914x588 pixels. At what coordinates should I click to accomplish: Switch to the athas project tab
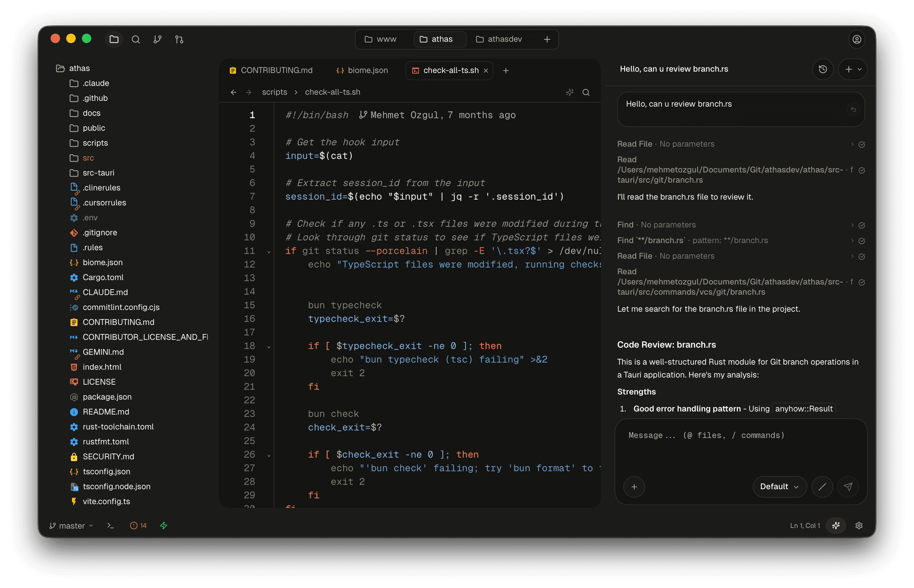[440, 39]
